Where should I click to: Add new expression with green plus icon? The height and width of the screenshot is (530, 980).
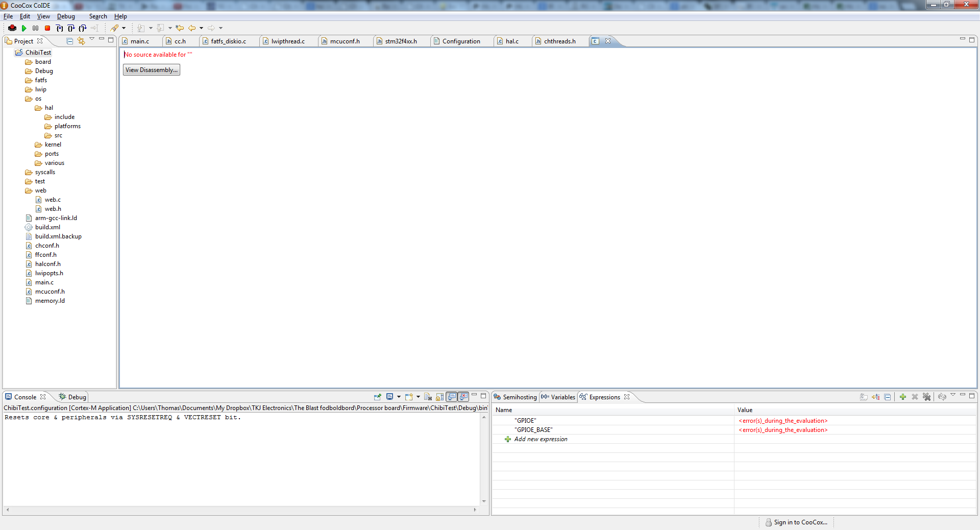pyautogui.click(x=903, y=397)
